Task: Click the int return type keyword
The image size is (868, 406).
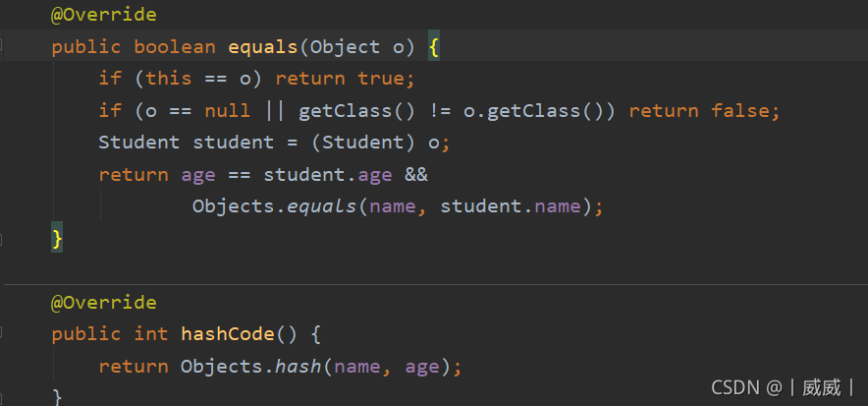Action: (x=150, y=334)
